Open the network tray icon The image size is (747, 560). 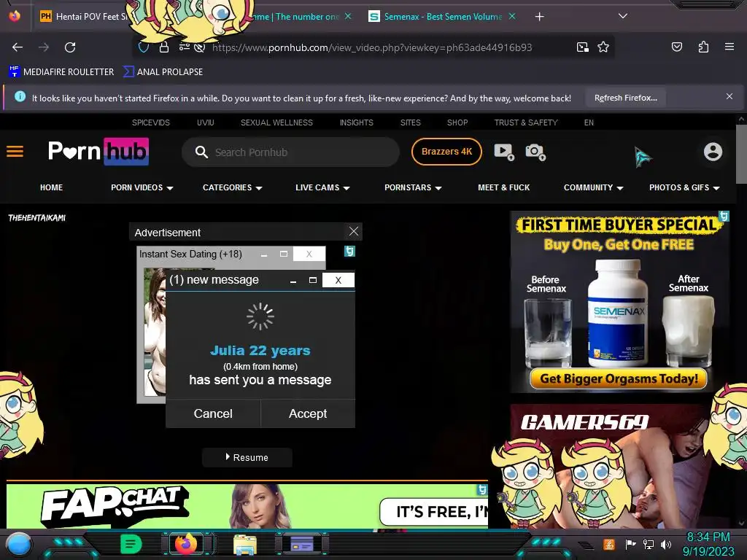[x=649, y=544]
